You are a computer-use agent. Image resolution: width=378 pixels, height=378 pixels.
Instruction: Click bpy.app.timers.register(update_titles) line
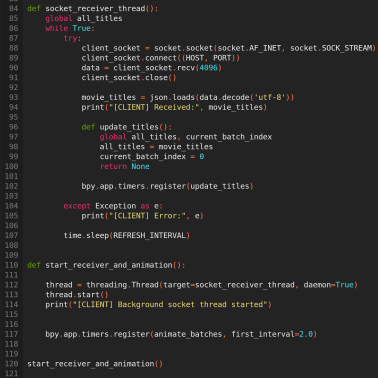click(x=167, y=186)
